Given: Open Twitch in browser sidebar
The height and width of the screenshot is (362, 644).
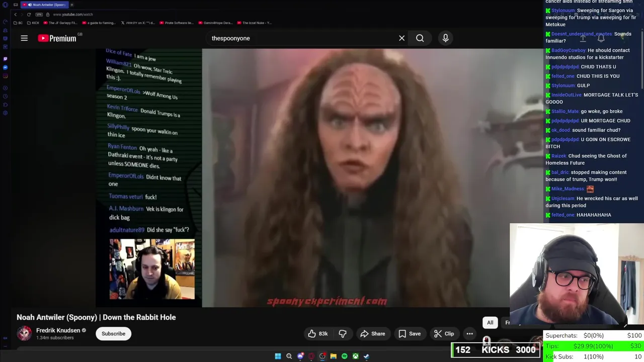Looking at the screenshot, I should coord(5,59).
